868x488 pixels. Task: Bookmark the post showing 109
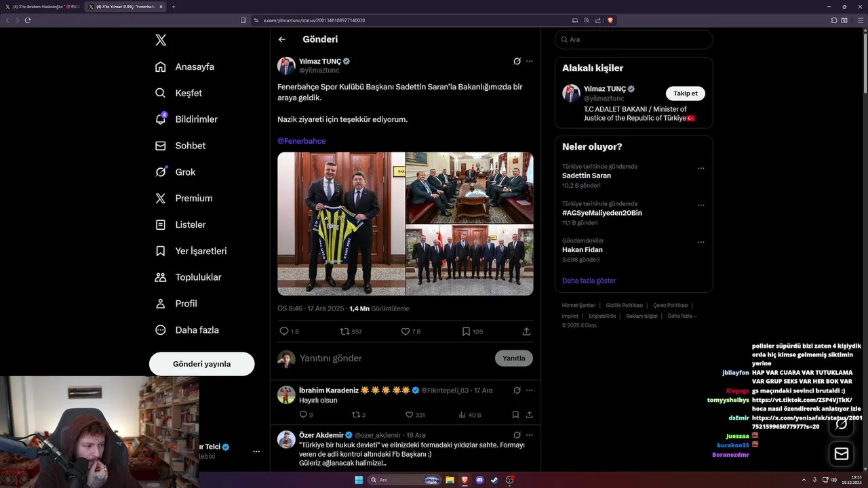466,331
